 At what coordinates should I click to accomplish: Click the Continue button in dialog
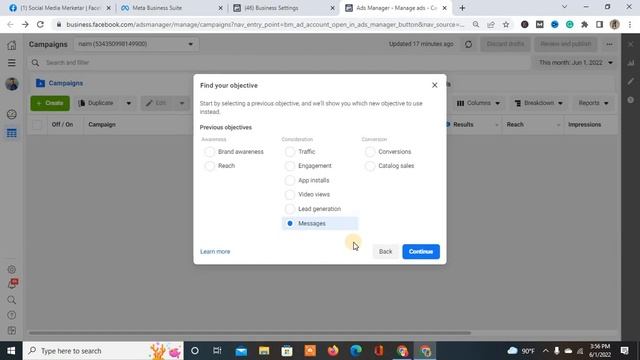[x=421, y=251]
